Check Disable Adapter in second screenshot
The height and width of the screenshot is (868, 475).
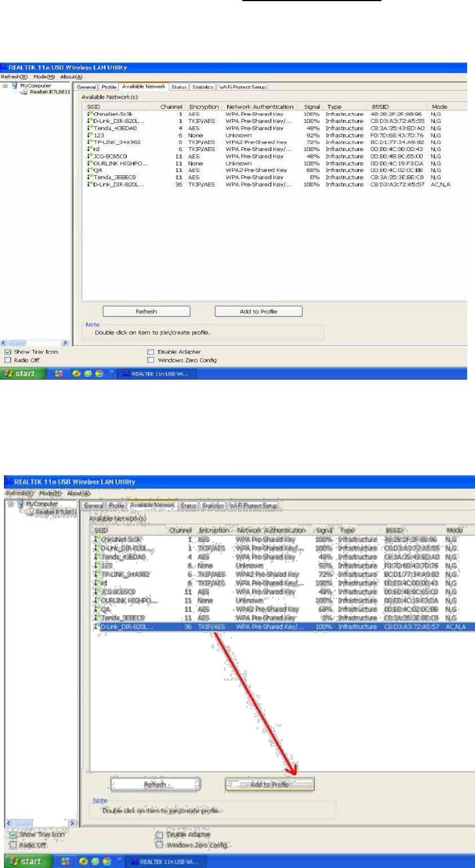pos(159,834)
